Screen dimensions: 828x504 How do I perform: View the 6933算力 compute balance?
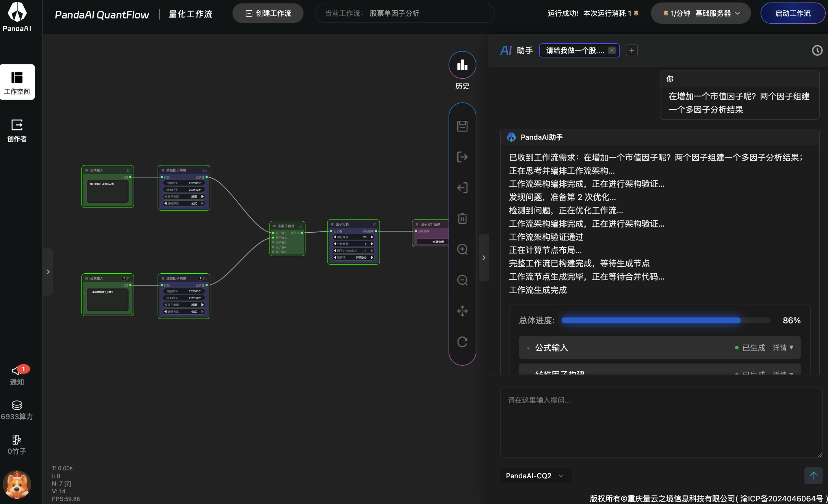(x=17, y=410)
